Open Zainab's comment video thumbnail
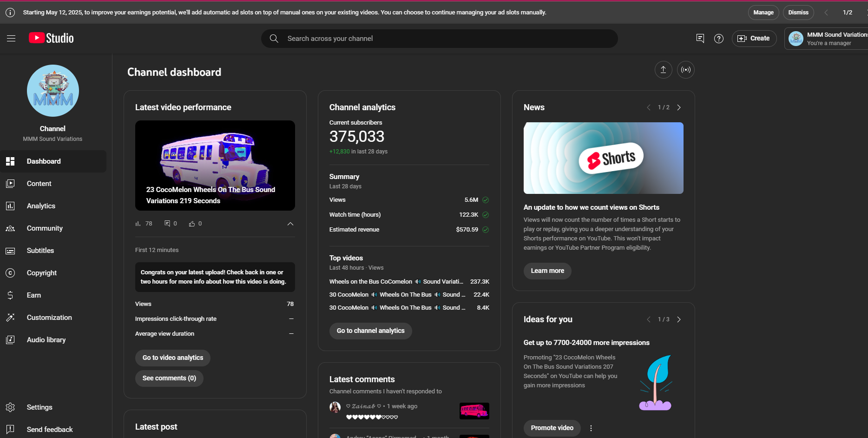The height and width of the screenshot is (438, 868). point(474,411)
